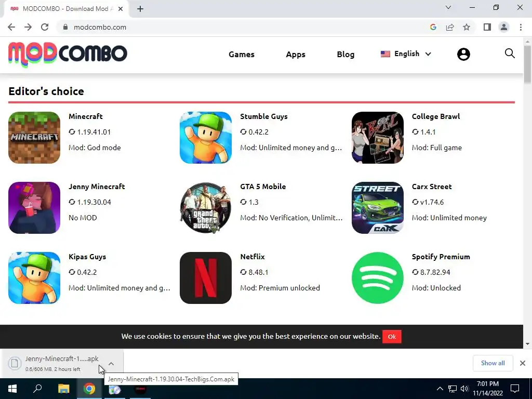
Task: Expand Jenny-Minecraft download options chevron
Action: click(x=111, y=363)
